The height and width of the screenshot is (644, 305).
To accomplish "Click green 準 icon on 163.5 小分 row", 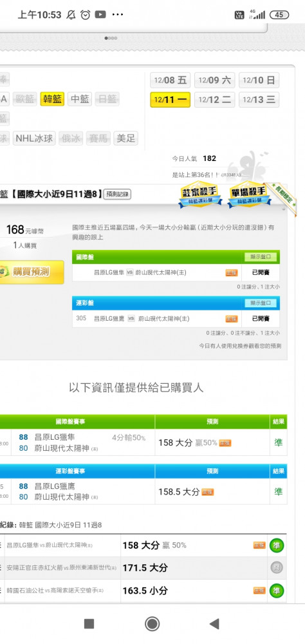I will pos(277,591).
